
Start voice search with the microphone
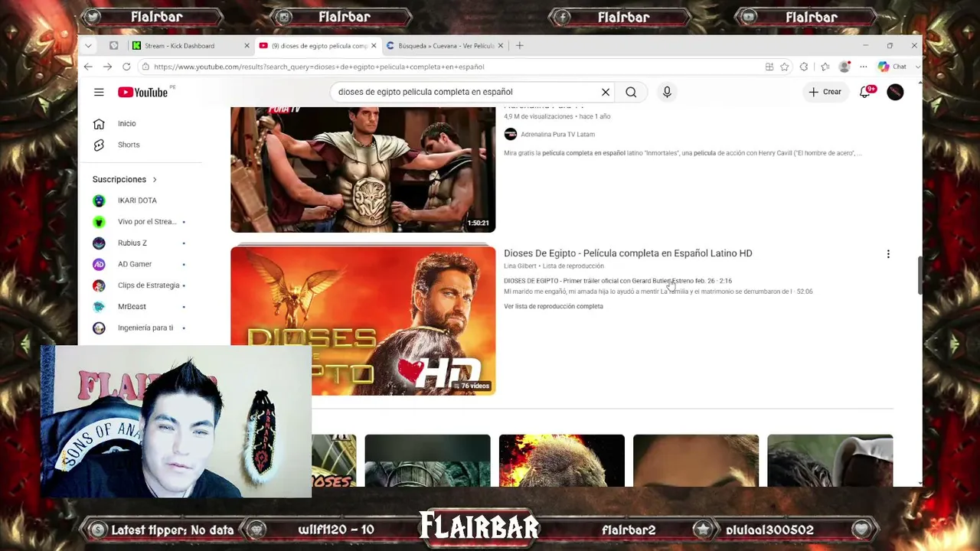click(667, 92)
